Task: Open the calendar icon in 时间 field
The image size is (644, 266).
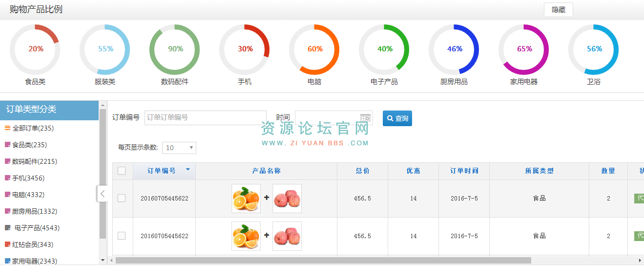Action: tap(365, 117)
